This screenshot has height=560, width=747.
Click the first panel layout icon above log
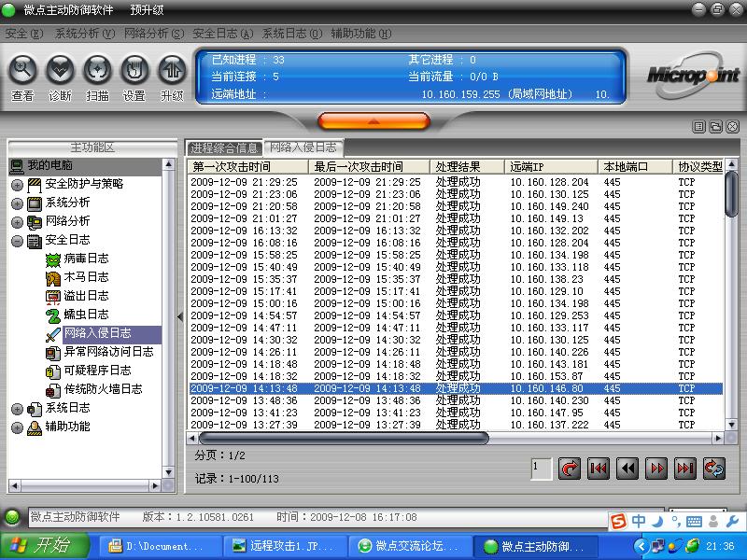(x=698, y=127)
